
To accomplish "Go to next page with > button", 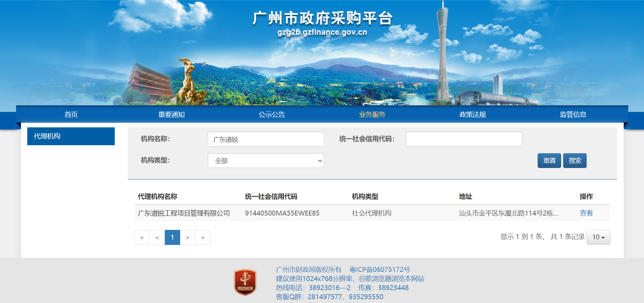I will (x=187, y=238).
